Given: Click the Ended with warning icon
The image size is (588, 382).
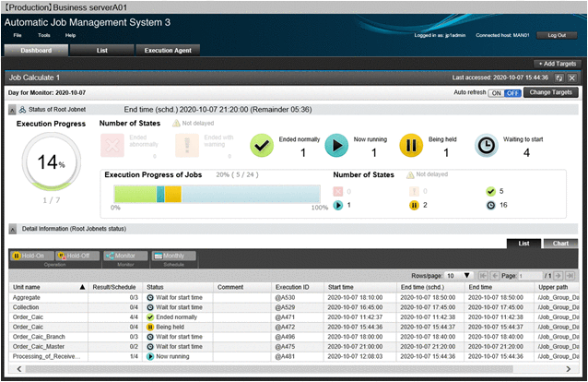Looking at the screenshot, I should 187,145.
